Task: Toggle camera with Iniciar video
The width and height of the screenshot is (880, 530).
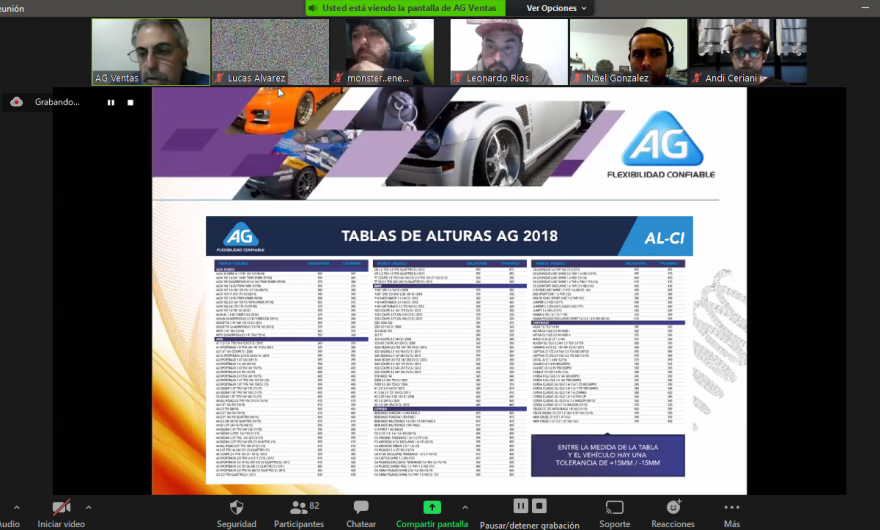Action: tap(61, 507)
